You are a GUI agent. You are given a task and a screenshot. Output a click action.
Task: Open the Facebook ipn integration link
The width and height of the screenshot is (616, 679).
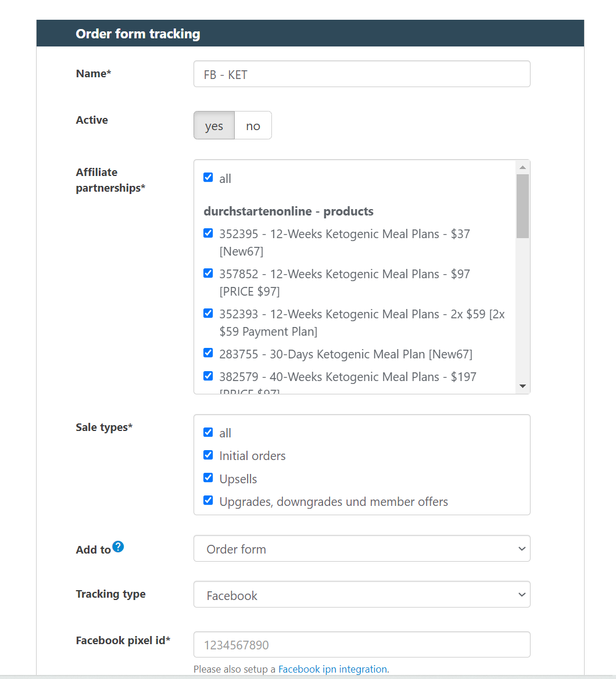coord(333,669)
